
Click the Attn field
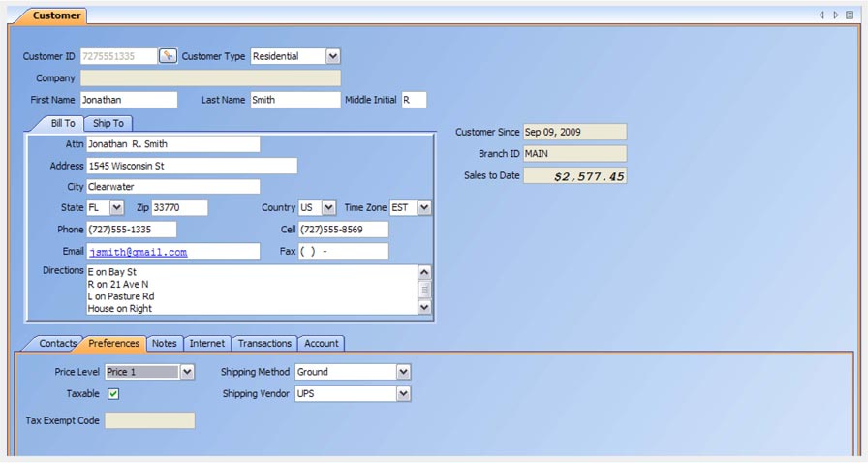tap(173, 144)
